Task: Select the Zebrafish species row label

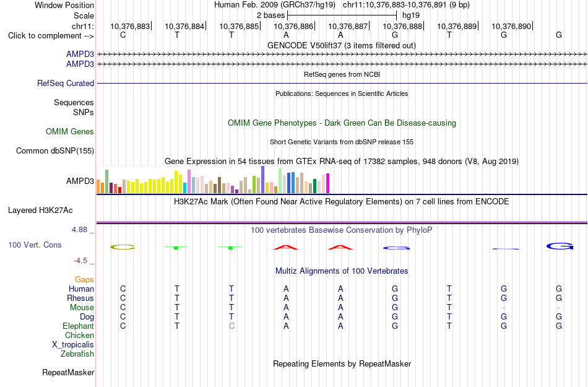Action: pyautogui.click(x=77, y=354)
